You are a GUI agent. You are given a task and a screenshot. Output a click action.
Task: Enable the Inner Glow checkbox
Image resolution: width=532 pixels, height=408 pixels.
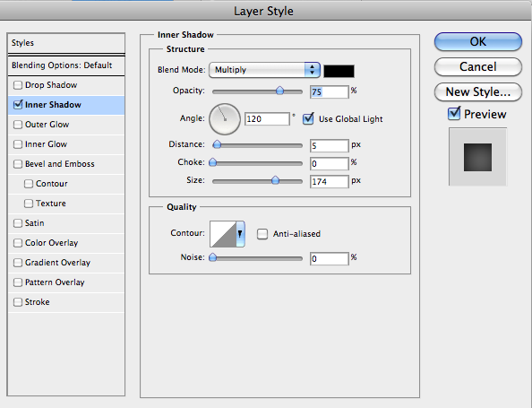click(x=18, y=144)
